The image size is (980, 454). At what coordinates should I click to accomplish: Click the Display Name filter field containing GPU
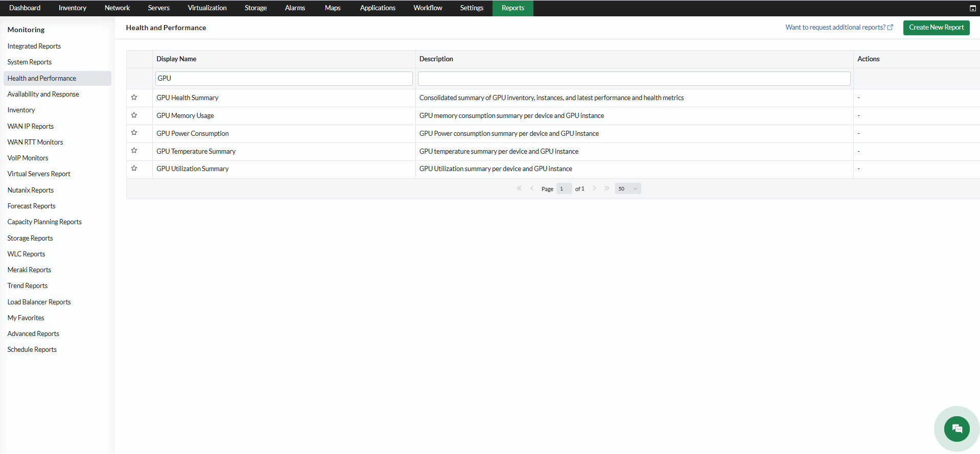pyautogui.click(x=284, y=78)
